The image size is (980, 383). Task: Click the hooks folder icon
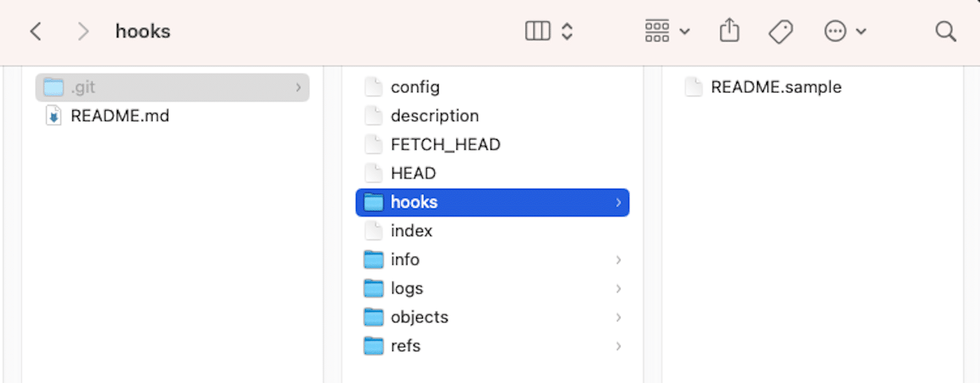click(x=372, y=202)
